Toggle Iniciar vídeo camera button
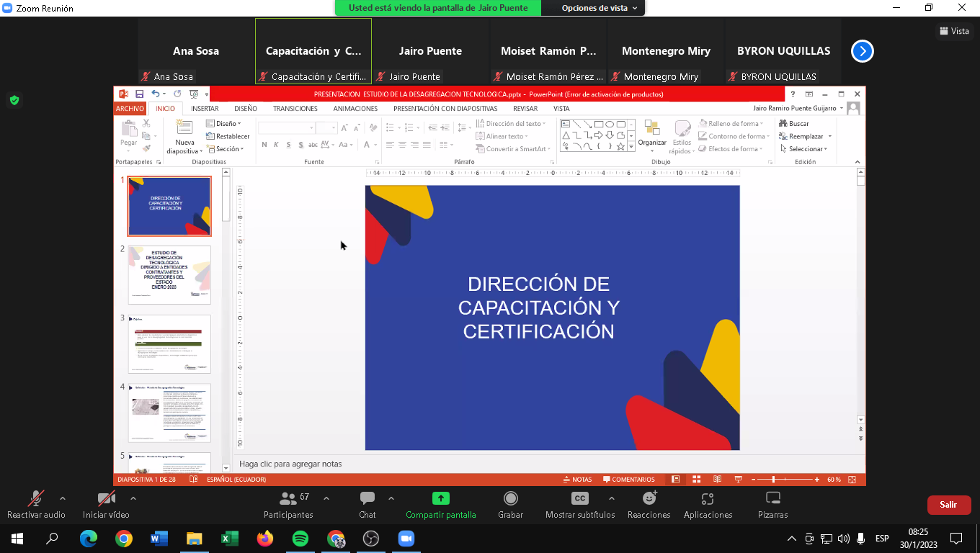 tap(106, 498)
